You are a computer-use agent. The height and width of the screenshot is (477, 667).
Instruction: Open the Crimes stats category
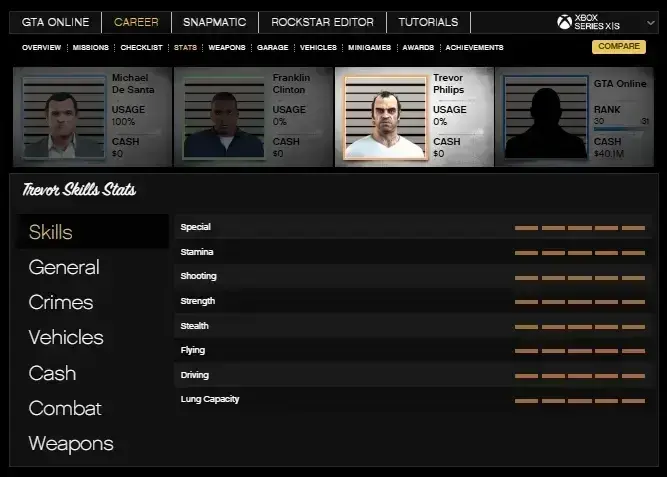click(x=61, y=303)
